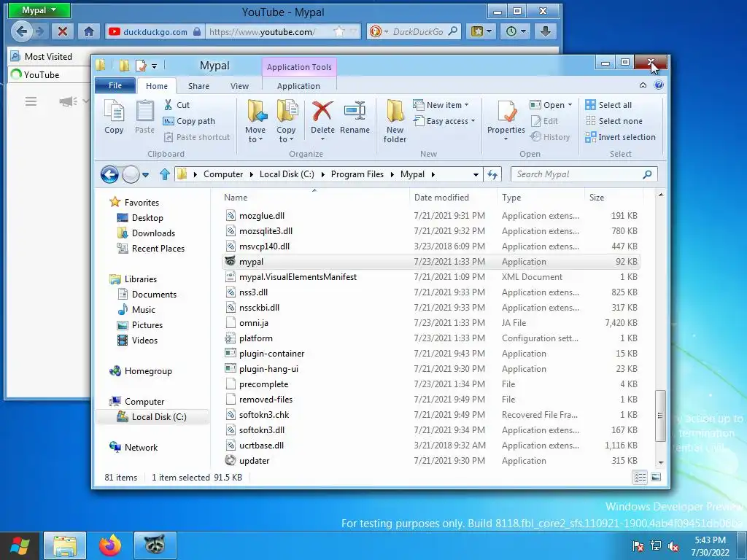Launch Firefox from the taskbar
Viewport: 747px width, 560px height.
(x=110, y=545)
